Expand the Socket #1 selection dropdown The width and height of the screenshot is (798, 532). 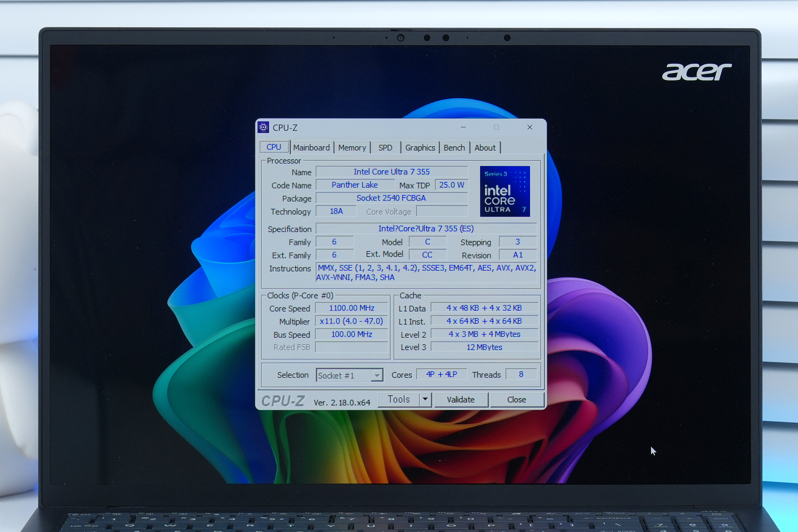[x=377, y=375]
